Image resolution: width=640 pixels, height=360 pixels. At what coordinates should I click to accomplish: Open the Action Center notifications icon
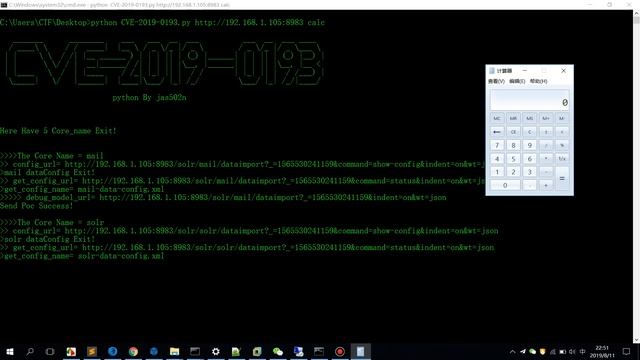point(627,351)
